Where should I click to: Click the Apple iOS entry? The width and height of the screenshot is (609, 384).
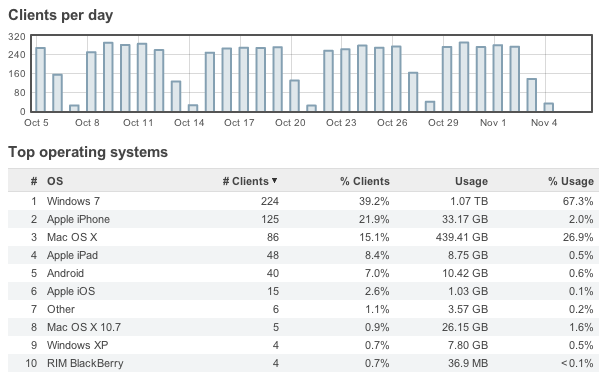point(71,291)
